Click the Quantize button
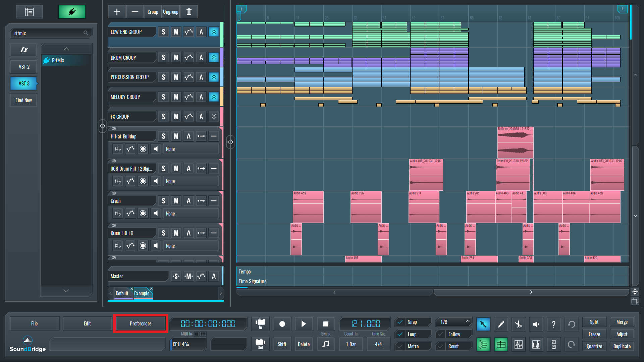 click(594, 346)
